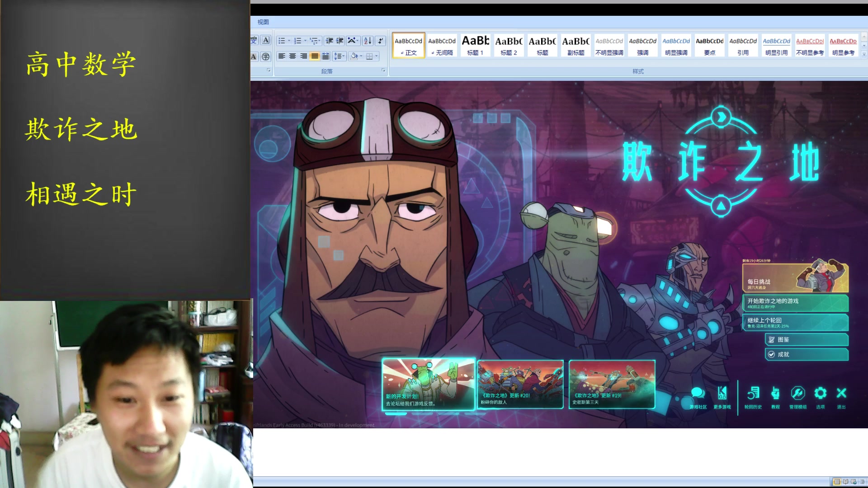Switch to outline view icon
The image size is (868, 488).
point(862,482)
